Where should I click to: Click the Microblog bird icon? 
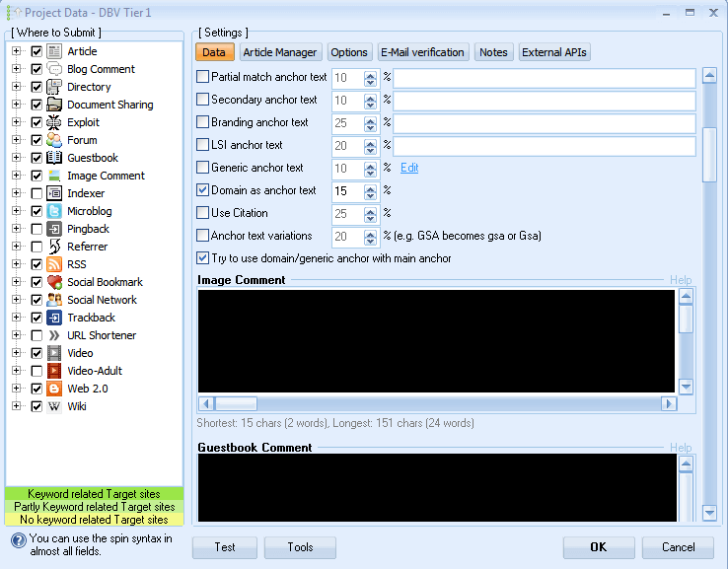(x=54, y=211)
